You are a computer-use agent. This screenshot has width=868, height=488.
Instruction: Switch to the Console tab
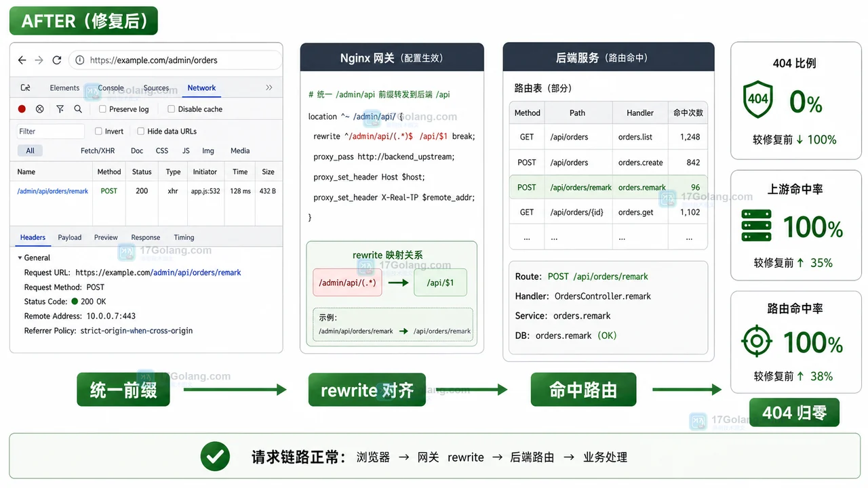pos(111,88)
